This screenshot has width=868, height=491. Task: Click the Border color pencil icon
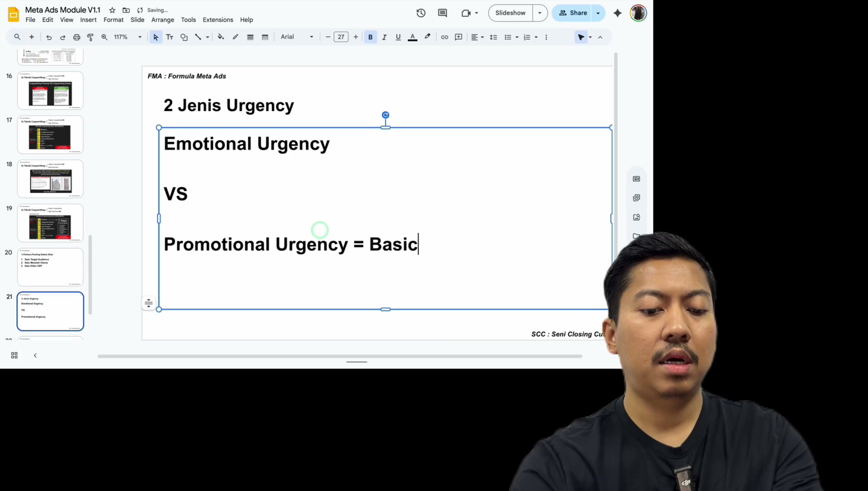[x=235, y=37]
